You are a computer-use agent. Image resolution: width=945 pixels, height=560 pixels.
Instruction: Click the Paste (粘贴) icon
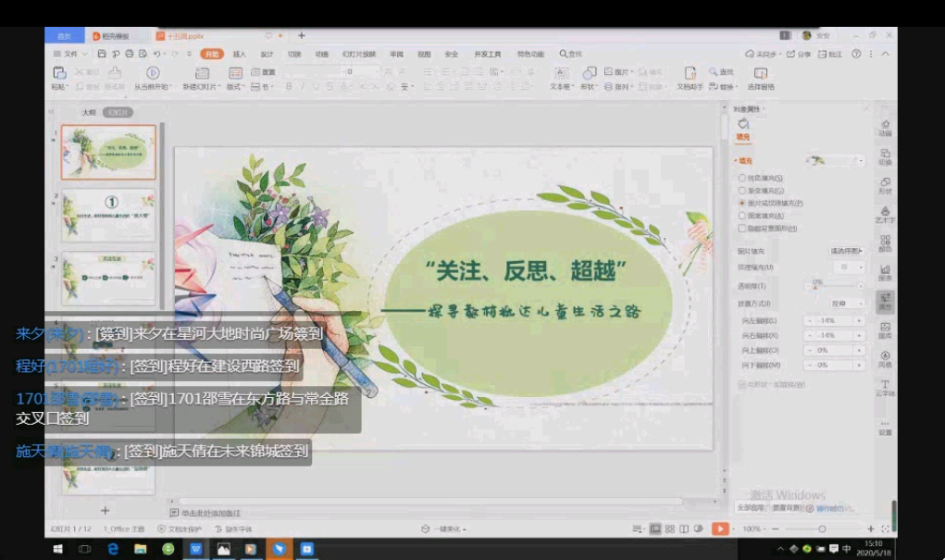pyautogui.click(x=59, y=73)
